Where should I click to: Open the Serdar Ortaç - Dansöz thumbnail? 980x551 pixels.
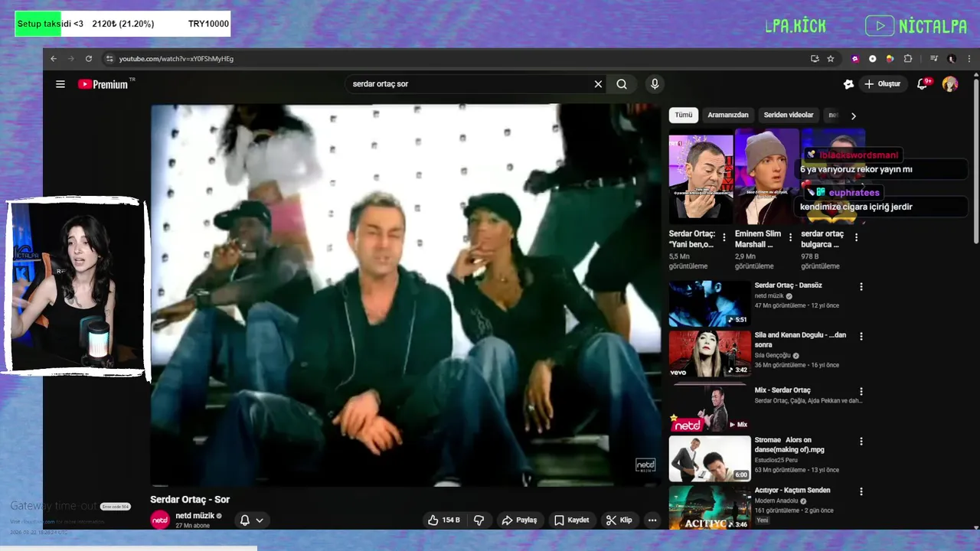[x=710, y=304]
